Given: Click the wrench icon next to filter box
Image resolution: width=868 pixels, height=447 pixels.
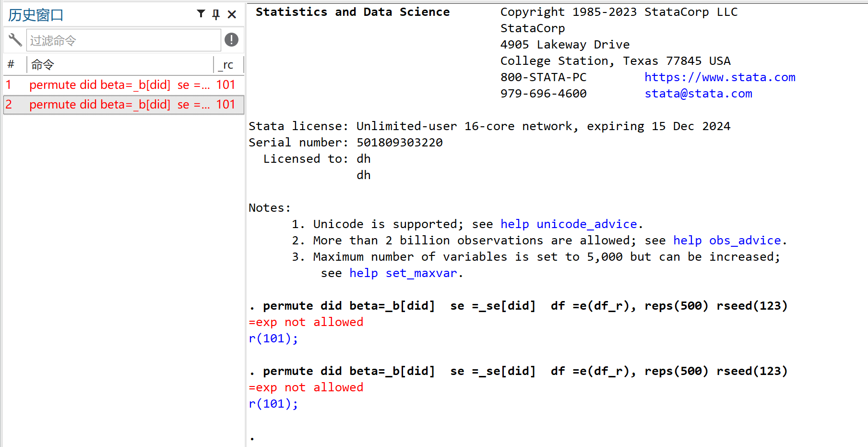Looking at the screenshot, I should point(14,40).
